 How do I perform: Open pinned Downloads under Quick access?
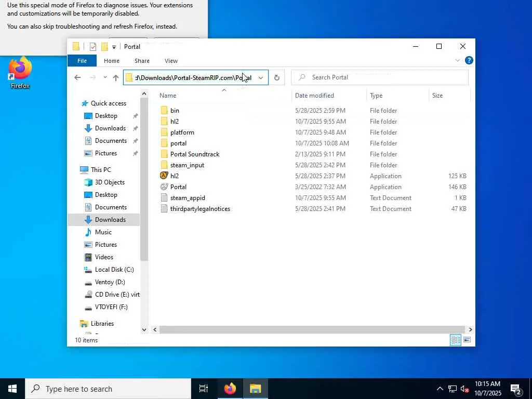pos(110,128)
